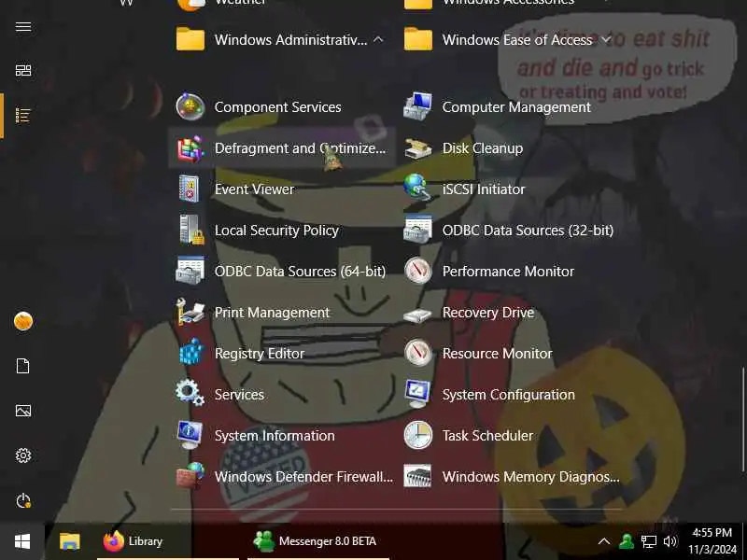Select the System Configuration label

pos(508,394)
